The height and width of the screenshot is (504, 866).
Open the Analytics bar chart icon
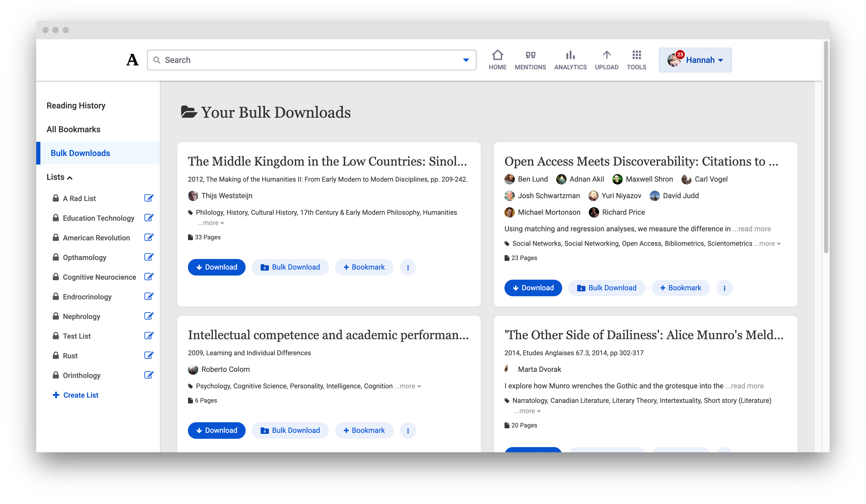click(x=570, y=55)
